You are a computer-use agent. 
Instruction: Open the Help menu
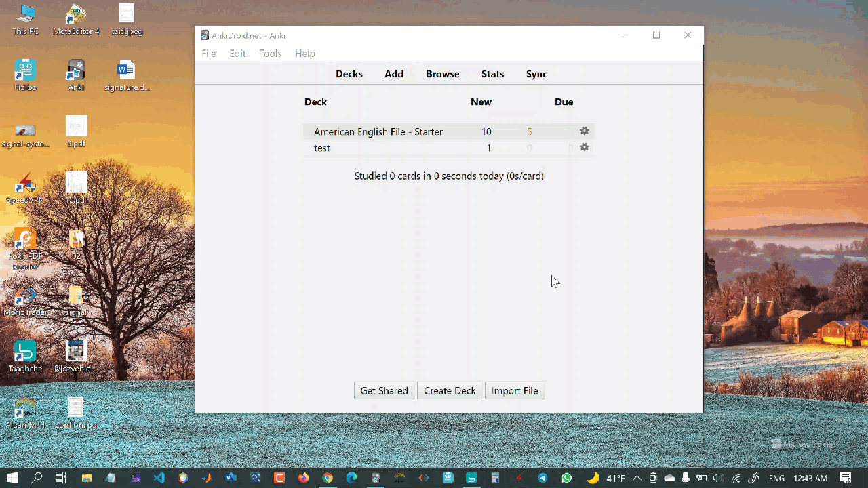point(305,54)
